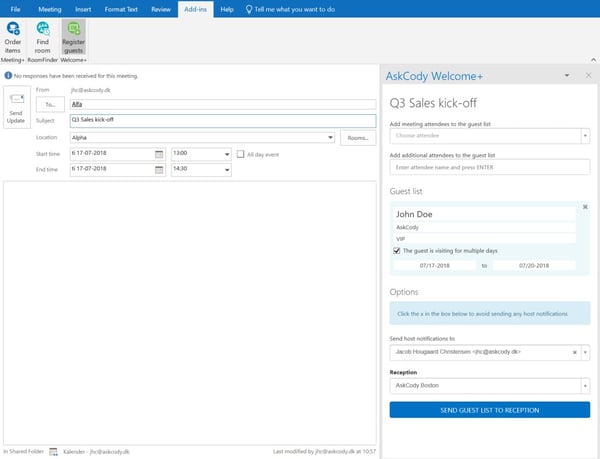Expand the Send host notifications dropdown
The height and width of the screenshot is (459, 600).
pos(585,352)
